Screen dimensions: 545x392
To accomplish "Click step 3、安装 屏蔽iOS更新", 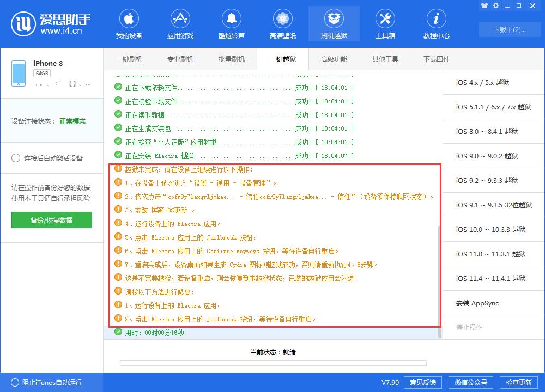I will click(155, 210).
